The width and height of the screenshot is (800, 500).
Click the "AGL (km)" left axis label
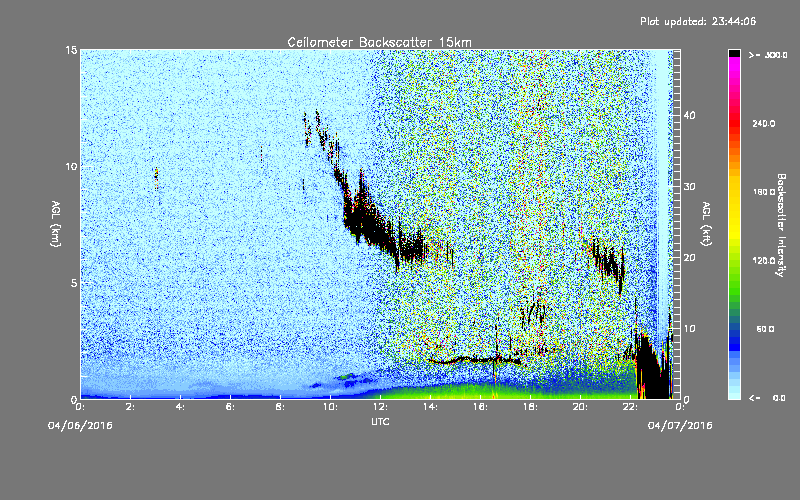56,223
